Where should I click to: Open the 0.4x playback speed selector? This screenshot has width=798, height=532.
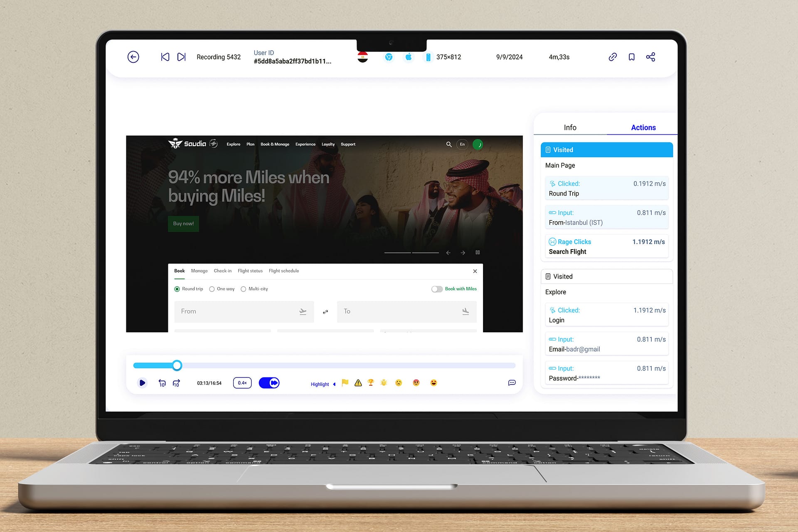242,383
